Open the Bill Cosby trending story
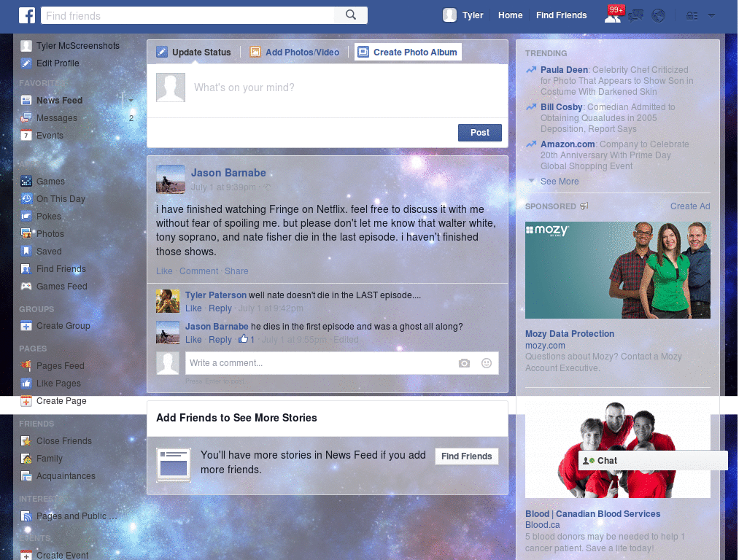Screen dimensions: 747x560 tap(561, 106)
